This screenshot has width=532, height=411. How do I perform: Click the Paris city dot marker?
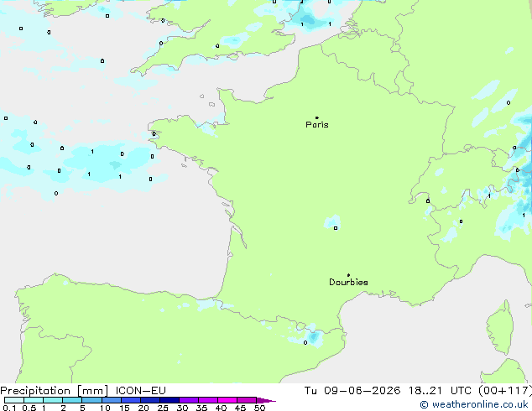[x=317, y=117]
